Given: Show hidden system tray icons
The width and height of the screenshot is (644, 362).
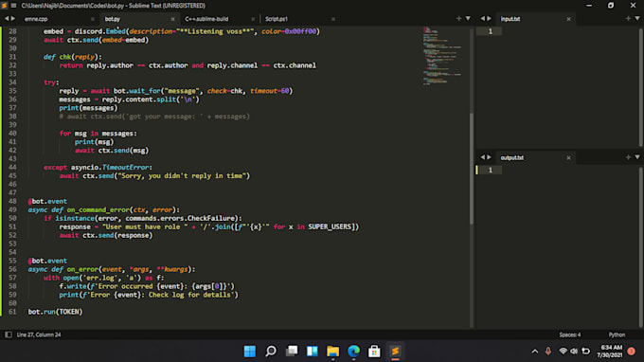Looking at the screenshot, I should click(x=535, y=352).
